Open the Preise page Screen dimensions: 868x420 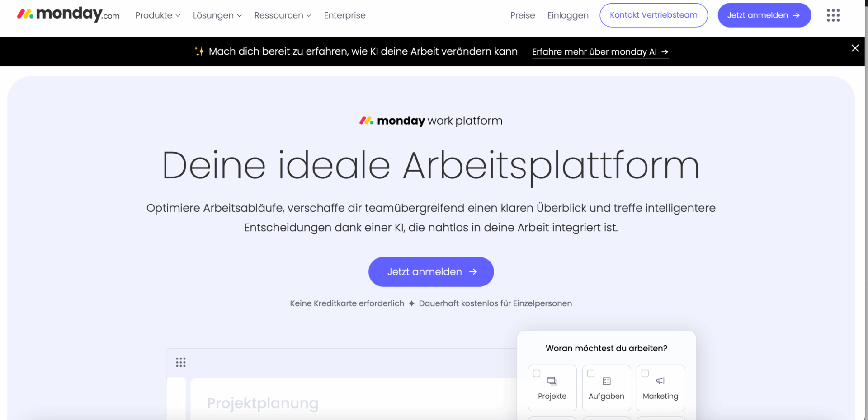coord(523,15)
